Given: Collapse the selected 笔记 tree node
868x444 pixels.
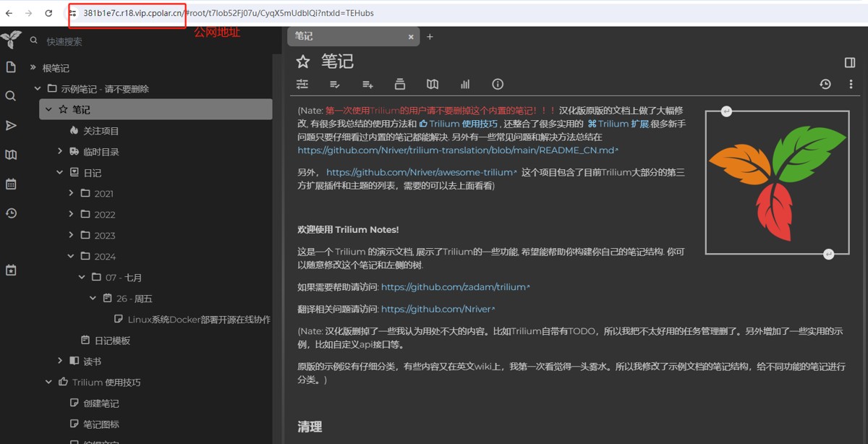Looking at the screenshot, I should tap(49, 110).
